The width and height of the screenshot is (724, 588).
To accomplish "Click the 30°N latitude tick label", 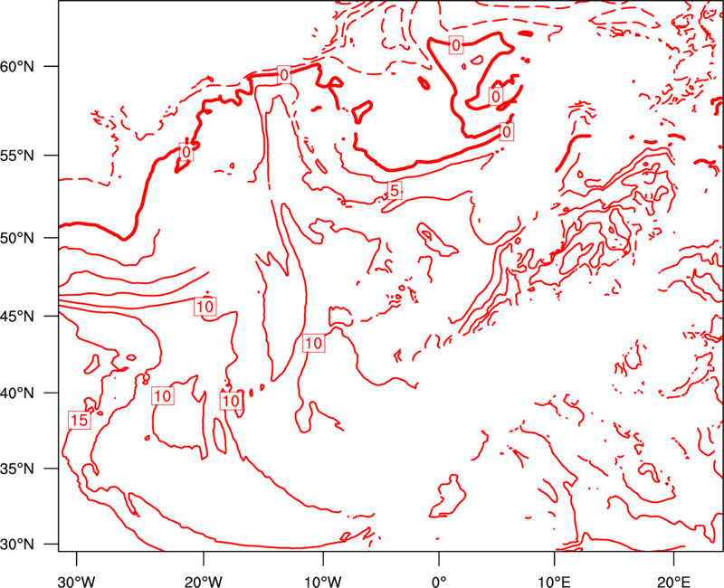I will [x=17, y=545].
